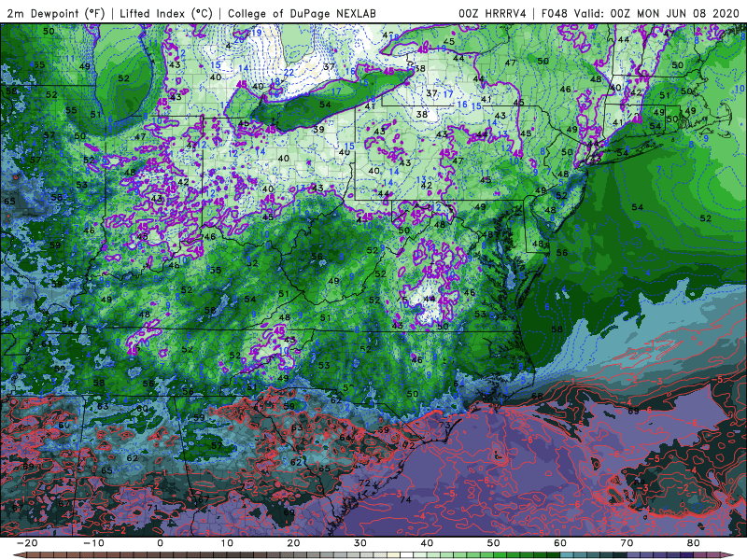
Task: Click the 30 label on the color scale
Action: (360, 543)
